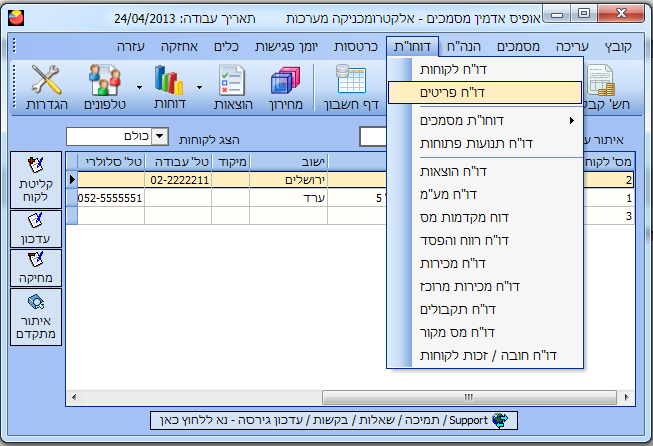Open the כלים menu
Screen dimensions: 653x446
click(x=226, y=46)
